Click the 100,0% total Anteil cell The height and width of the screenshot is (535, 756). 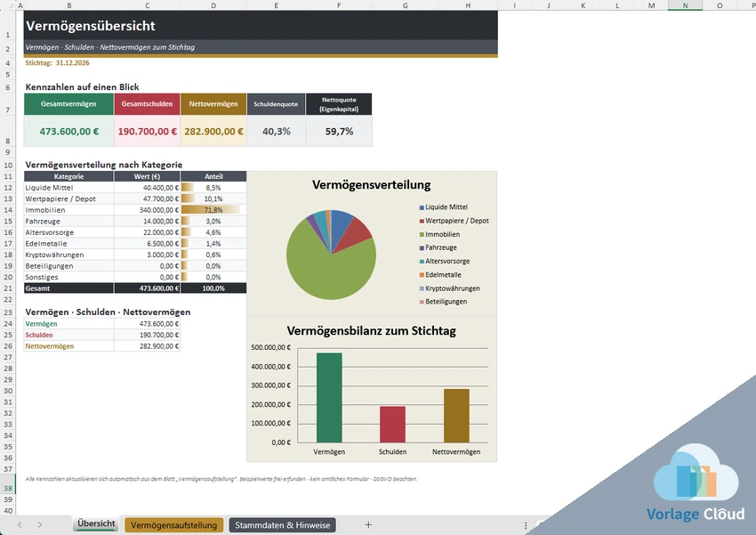tap(213, 288)
